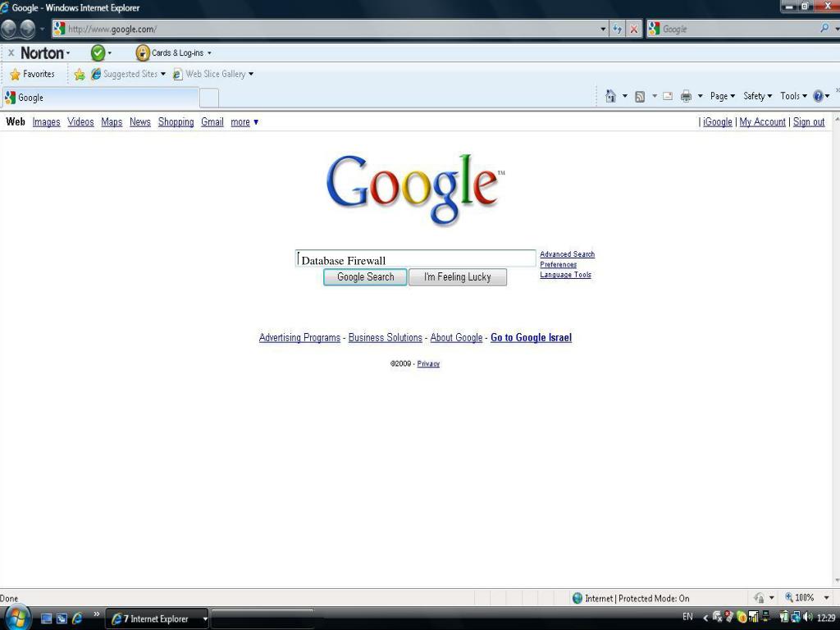The height and width of the screenshot is (630, 840).
Task: Open Google Maps link
Action: pos(112,121)
